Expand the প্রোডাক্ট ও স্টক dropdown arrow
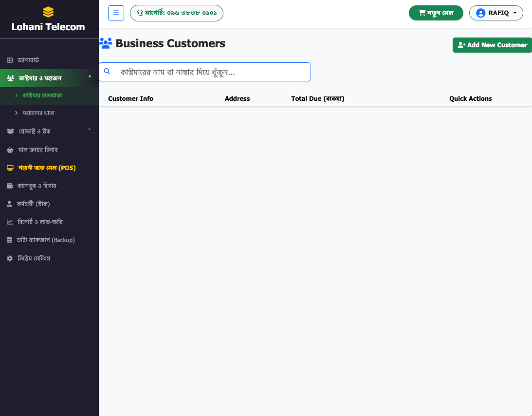Image resolution: width=532 pixels, height=416 pixels. pyautogui.click(x=90, y=130)
